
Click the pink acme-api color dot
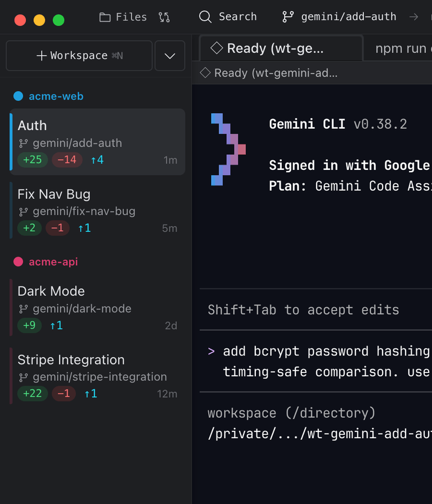coord(19,262)
